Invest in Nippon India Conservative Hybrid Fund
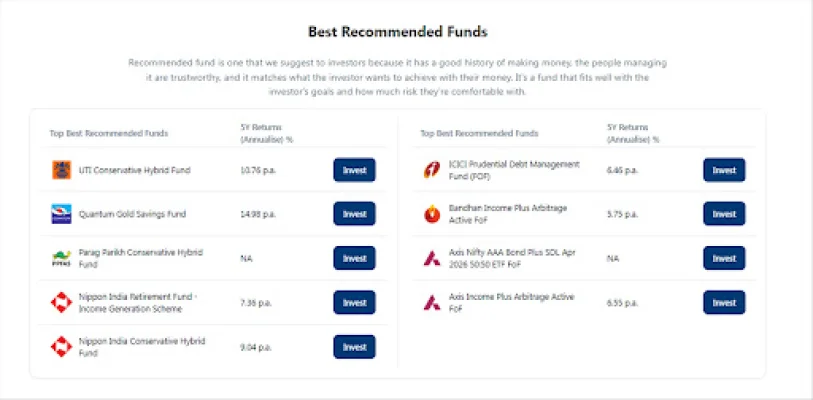This screenshot has width=813, height=400. [354, 347]
